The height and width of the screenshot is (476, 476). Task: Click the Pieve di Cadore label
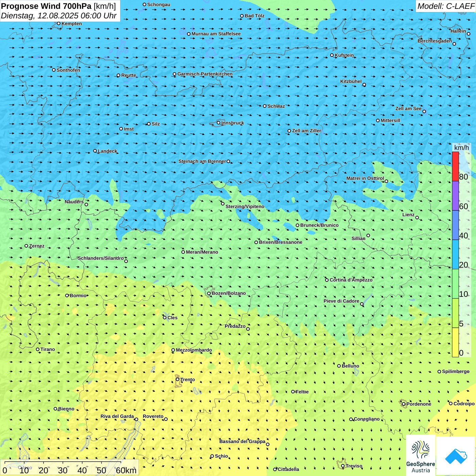pyautogui.click(x=341, y=301)
